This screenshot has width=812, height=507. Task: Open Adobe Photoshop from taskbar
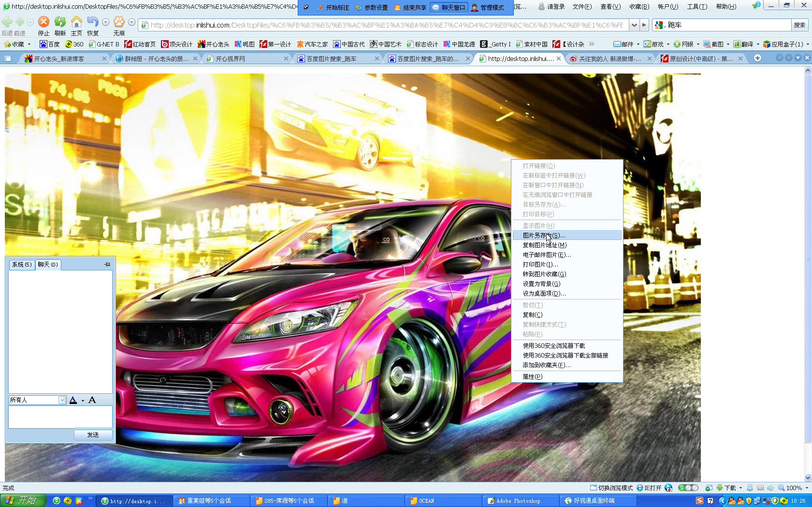point(520,501)
